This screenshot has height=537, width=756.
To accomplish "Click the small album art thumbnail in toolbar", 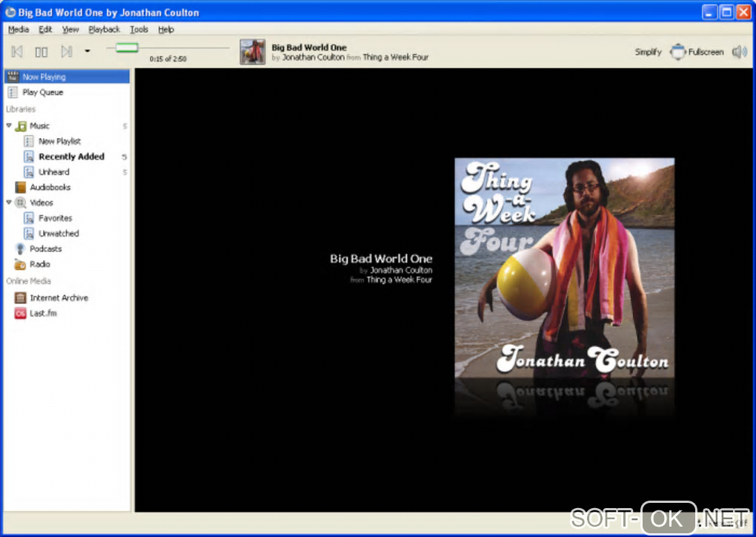I will [253, 52].
